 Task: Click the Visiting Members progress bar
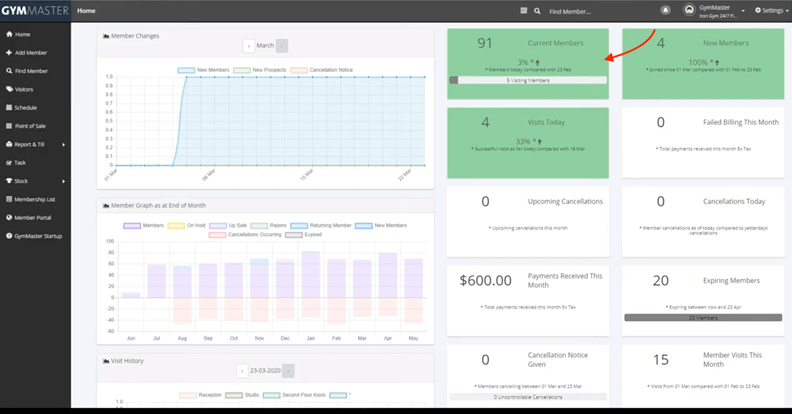pyautogui.click(x=527, y=80)
